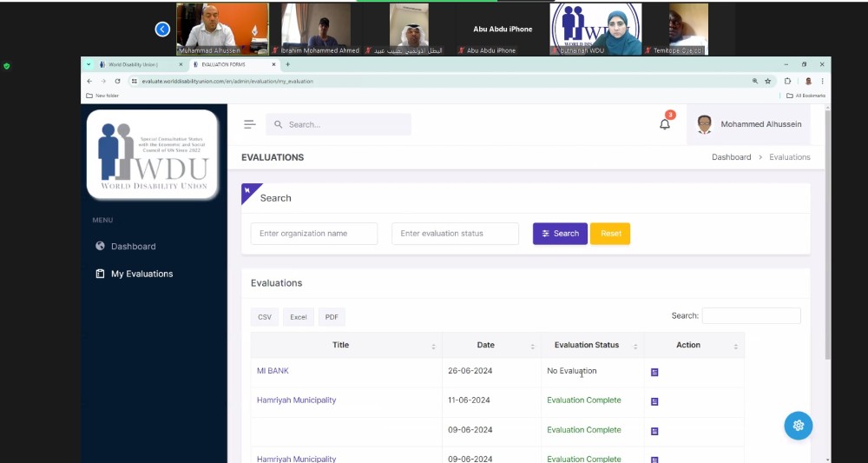Open the browser extensions puzzle icon
Viewport: 868px width, 463px height.
[x=788, y=81]
